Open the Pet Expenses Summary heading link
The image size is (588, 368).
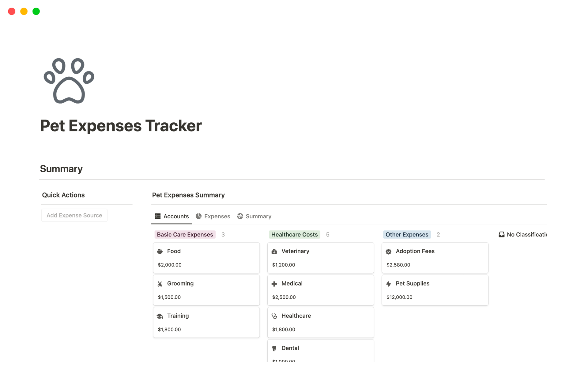tap(188, 195)
